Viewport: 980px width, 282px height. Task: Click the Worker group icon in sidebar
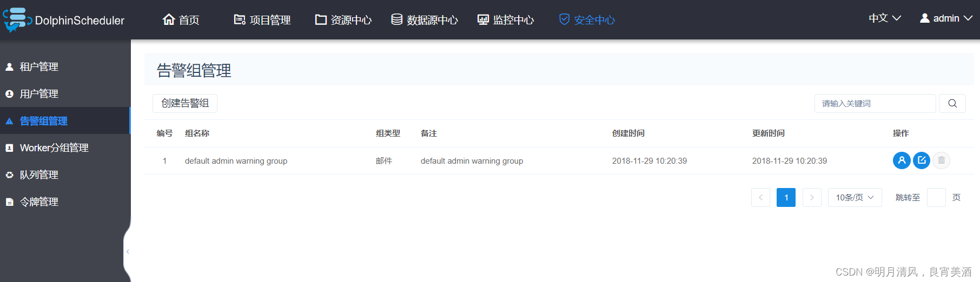9,148
